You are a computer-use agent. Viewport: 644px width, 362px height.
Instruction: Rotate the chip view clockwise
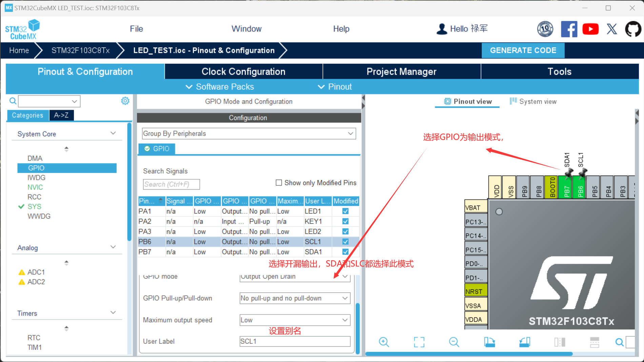489,342
